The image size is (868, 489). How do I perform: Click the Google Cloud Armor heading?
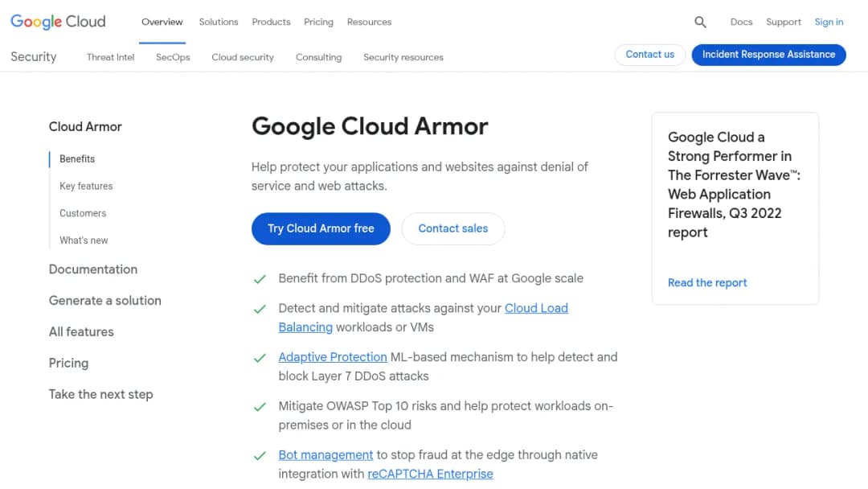point(370,127)
